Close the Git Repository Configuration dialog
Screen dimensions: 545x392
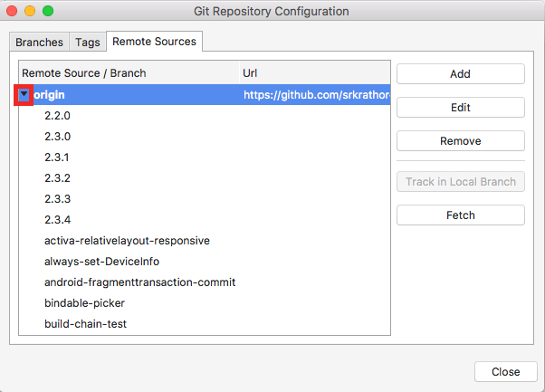pos(505,372)
